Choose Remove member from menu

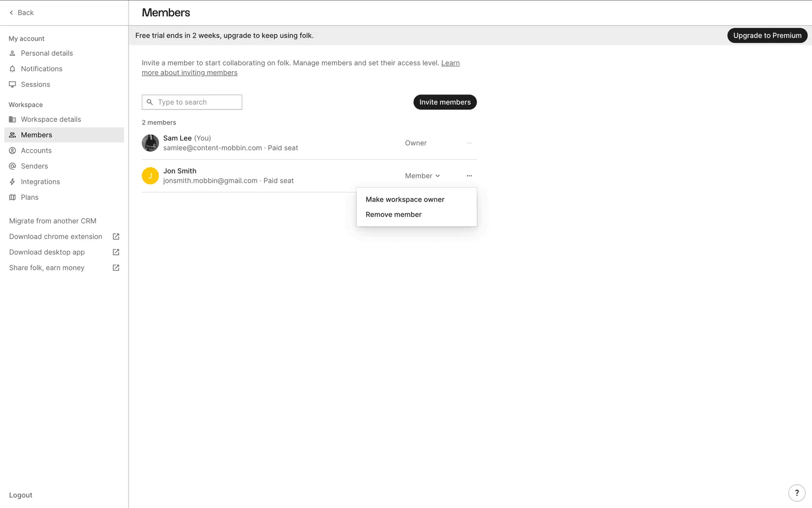tap(393, 215)
